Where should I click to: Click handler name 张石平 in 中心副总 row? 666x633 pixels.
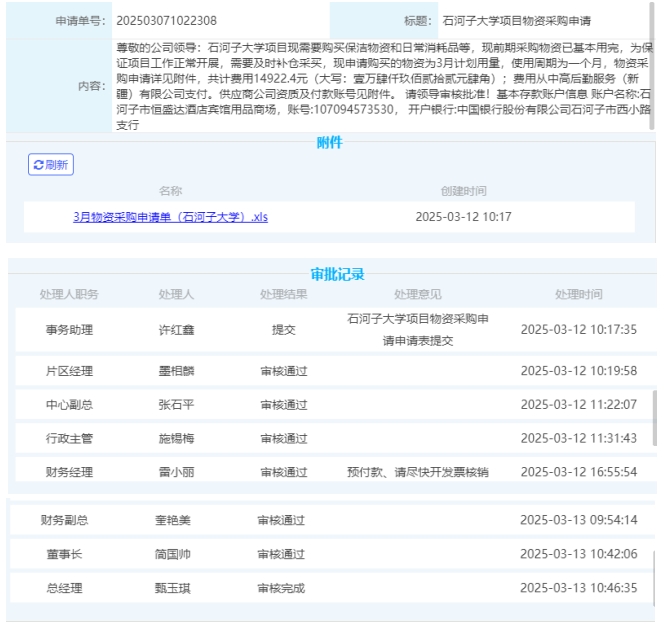(x=176, y=404)
